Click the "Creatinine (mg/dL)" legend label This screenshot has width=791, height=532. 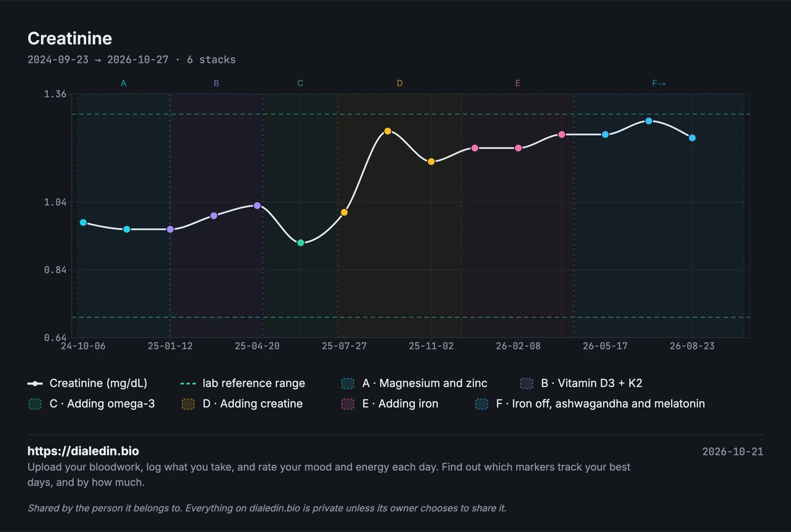tap(98, 383)
